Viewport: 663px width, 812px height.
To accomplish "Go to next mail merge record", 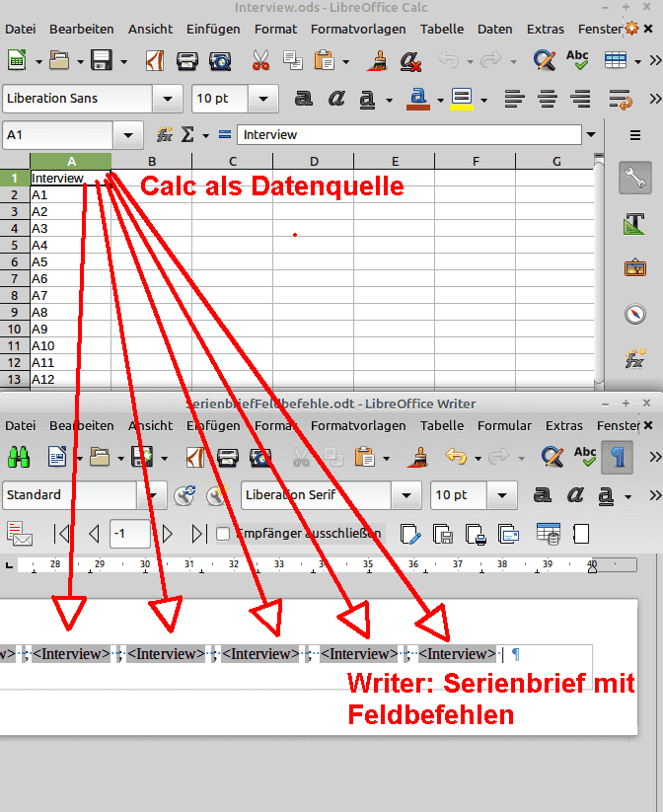I will click(168, 534).
